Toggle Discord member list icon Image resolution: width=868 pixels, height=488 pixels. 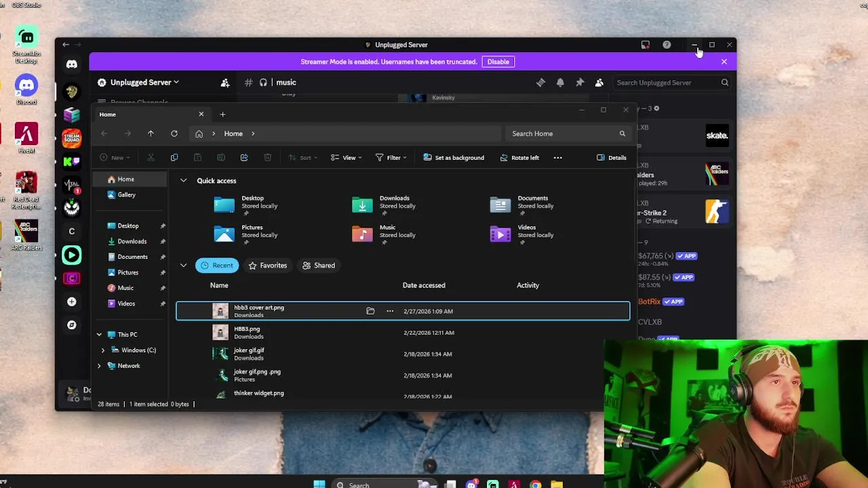pyautogui.click(x=599, y=83)
